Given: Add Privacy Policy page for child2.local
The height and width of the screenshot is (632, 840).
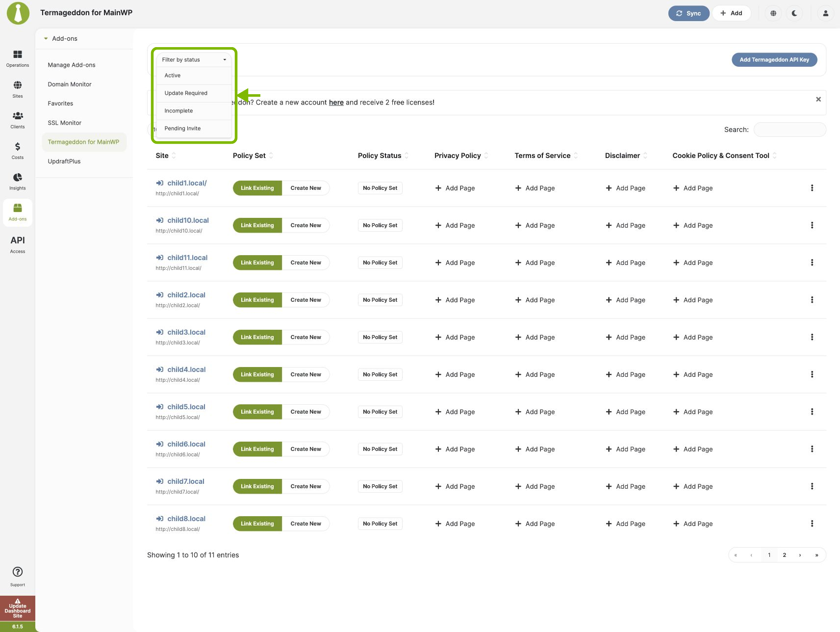Looking at the screenshot, I should (x=455, y=300).
